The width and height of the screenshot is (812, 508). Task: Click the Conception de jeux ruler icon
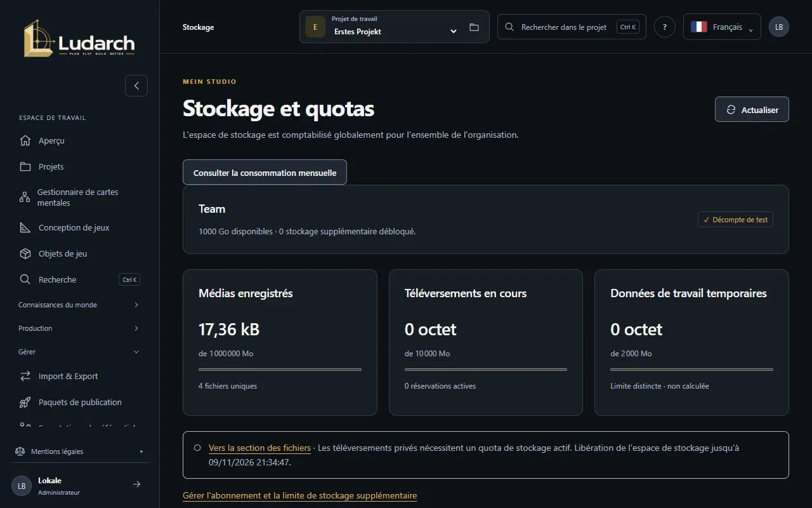coord(25,227)
